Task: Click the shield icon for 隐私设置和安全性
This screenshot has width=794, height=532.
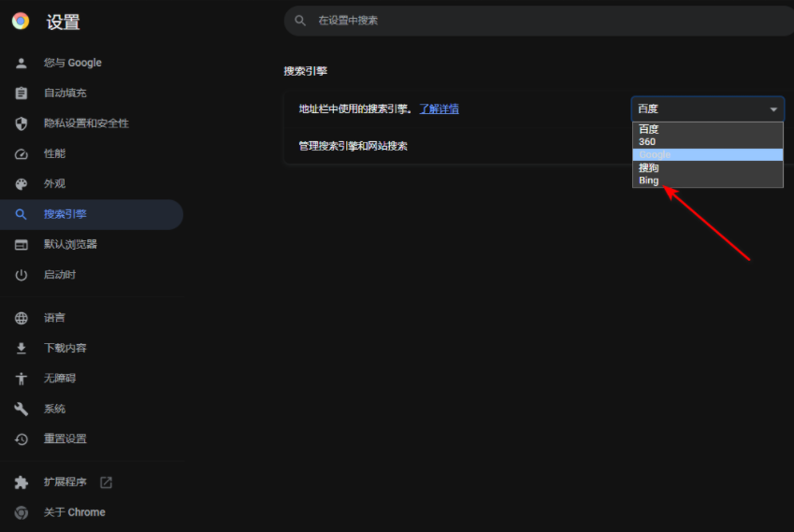Action: [22, 123]
